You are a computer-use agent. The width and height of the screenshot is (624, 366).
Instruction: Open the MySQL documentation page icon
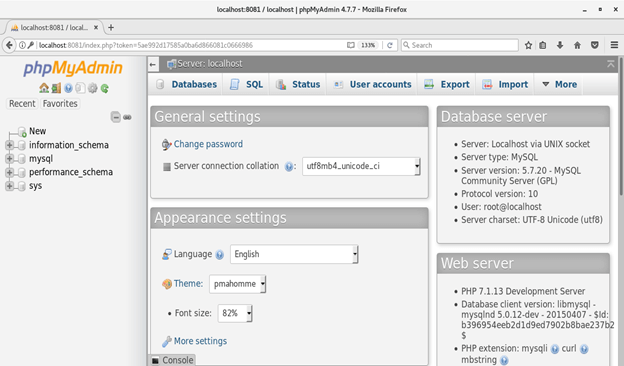[x=80, y=88]
